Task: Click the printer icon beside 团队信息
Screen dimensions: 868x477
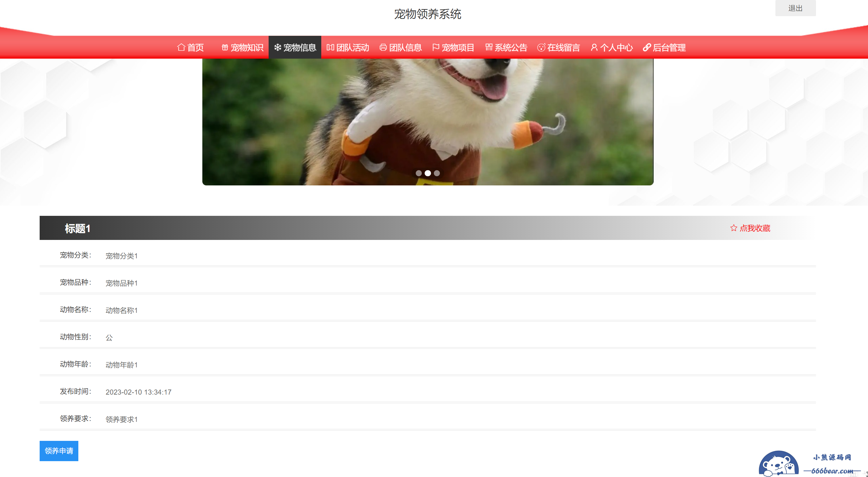Action: (x=383, y=48)
